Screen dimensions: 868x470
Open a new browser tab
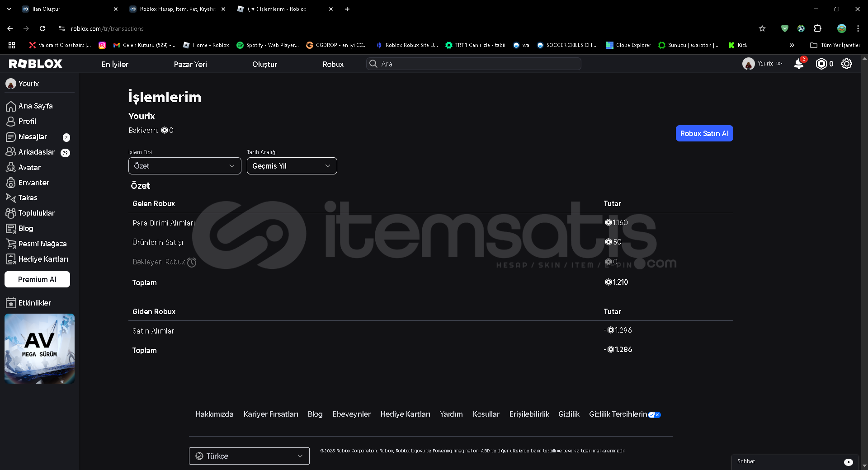pyautogui.click(x=347, y=9)
